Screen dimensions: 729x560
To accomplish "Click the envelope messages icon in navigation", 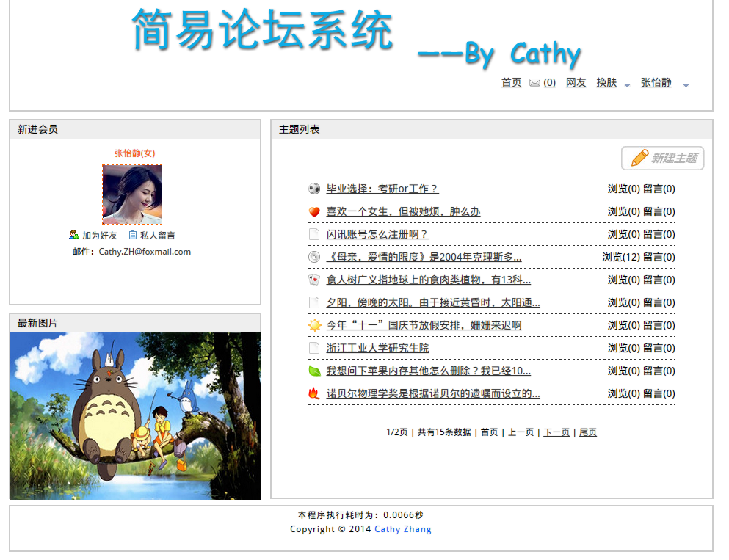I will (534, 83).
